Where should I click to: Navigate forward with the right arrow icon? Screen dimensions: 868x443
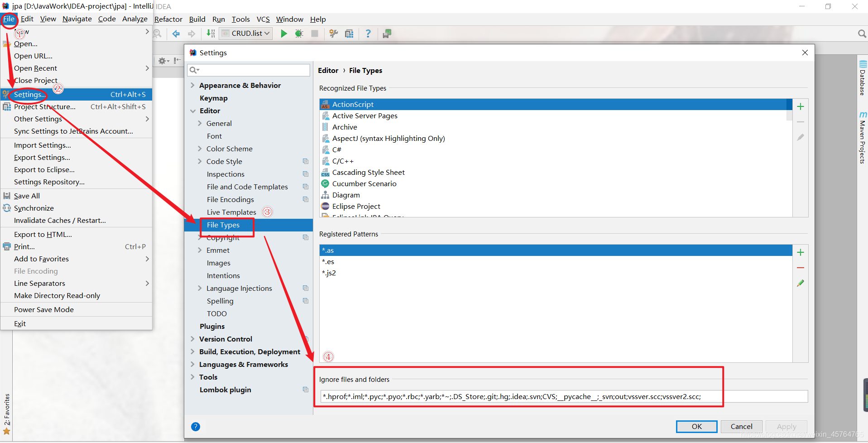click(x=192, y=34)
